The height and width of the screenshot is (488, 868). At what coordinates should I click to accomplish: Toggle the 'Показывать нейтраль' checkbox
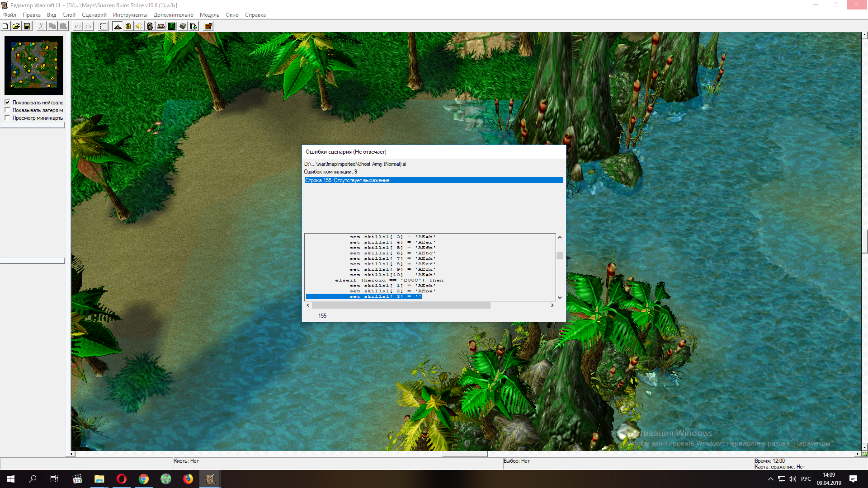7,103
